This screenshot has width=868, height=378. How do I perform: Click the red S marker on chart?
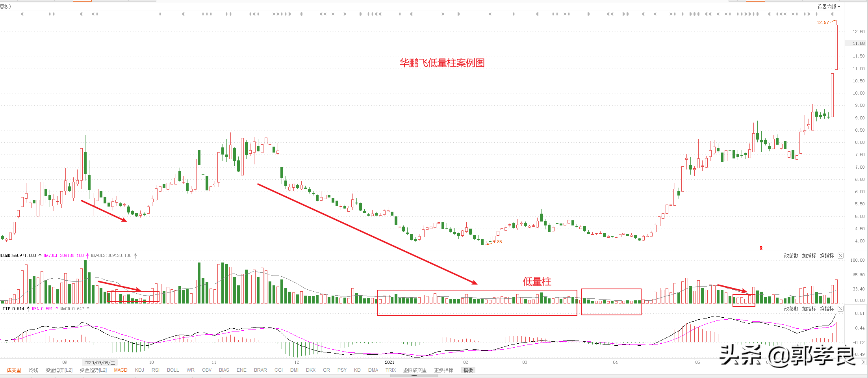[x=761, y=248]
